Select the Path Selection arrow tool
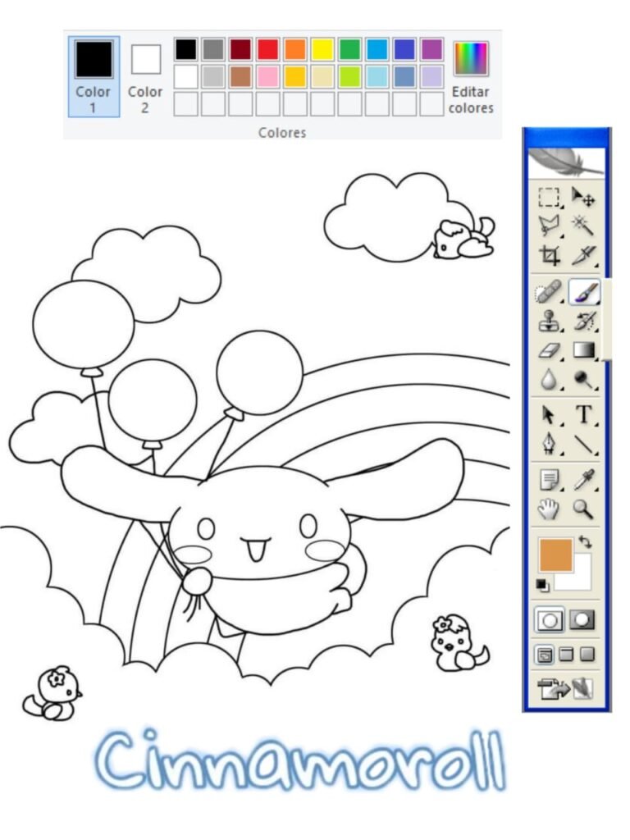This screenshot has height=840, width=630. (x=549, y=415)
